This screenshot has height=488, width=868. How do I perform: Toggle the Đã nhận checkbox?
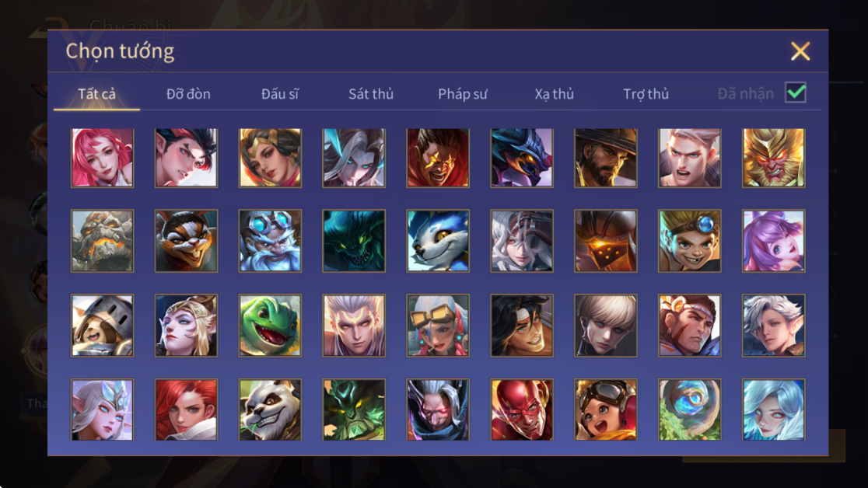tap(796, 92)
